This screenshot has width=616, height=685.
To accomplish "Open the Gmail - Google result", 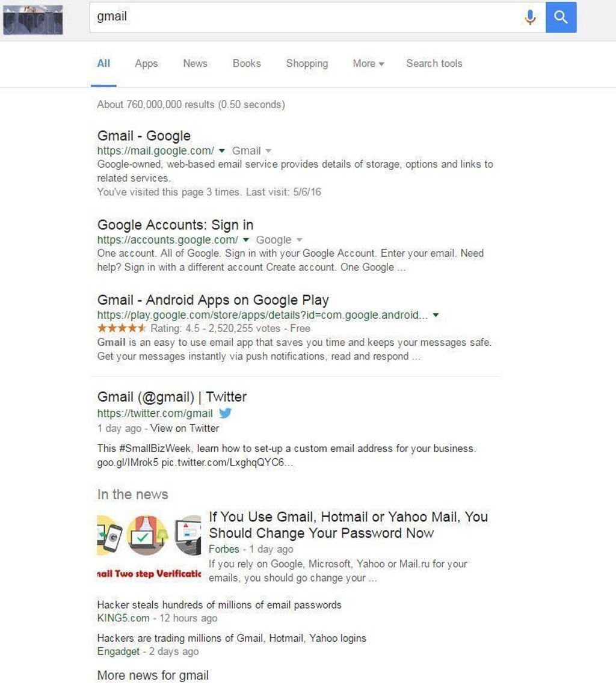I will [x=144, y=136].
